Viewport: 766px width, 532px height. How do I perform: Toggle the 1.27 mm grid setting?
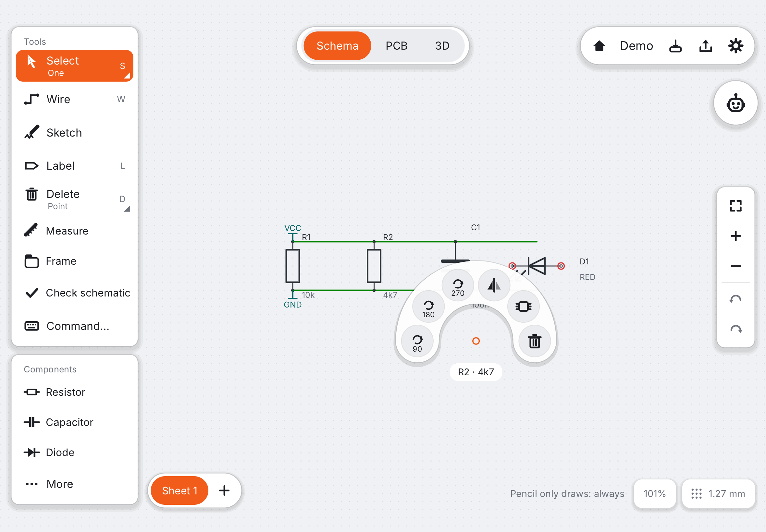pyautogui.click(x=718, y=494)
